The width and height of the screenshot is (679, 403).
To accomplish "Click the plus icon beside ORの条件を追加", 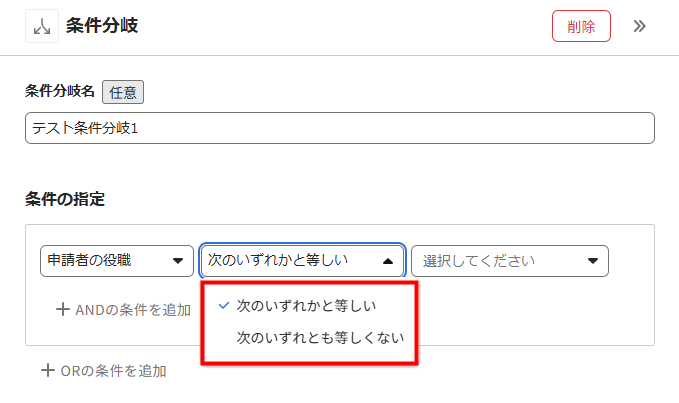I will [48, 371].
